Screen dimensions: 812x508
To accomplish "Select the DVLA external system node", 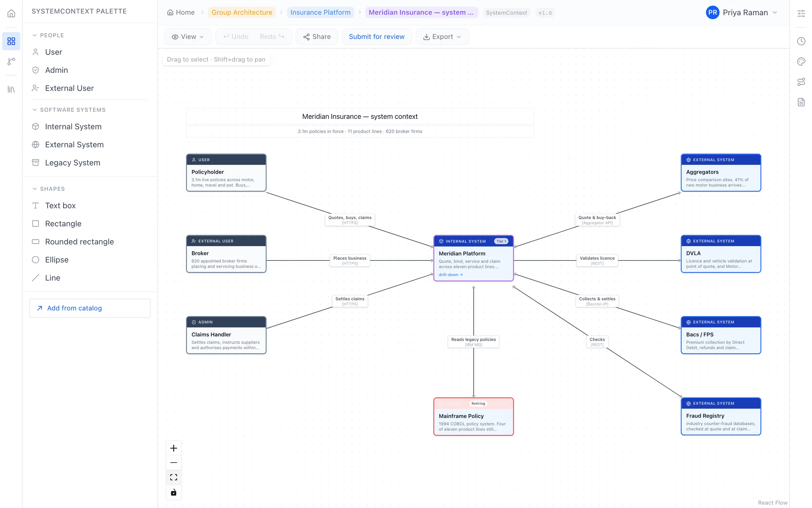I will coord(721,254).
